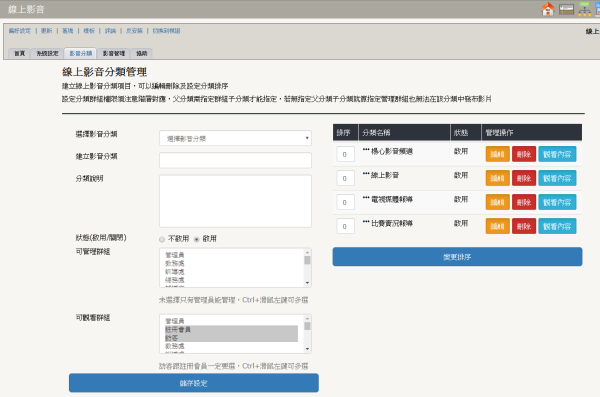Open the 區塊 link
Viewport: 600px width, 397px height.
68,31
